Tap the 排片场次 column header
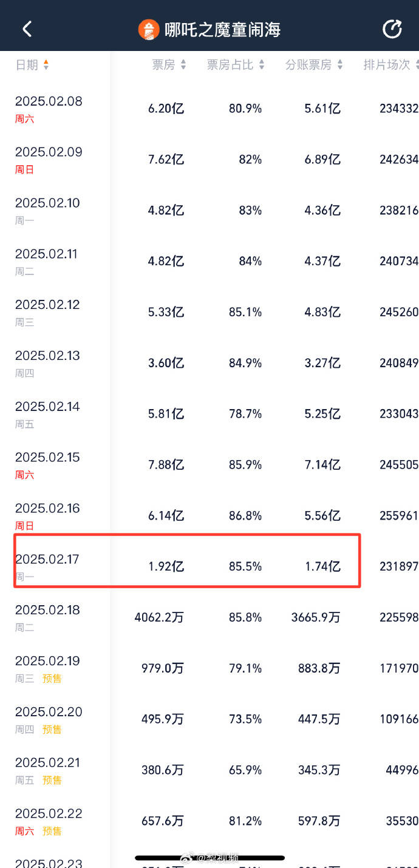The image size is (419, 868). click(387, 65)
